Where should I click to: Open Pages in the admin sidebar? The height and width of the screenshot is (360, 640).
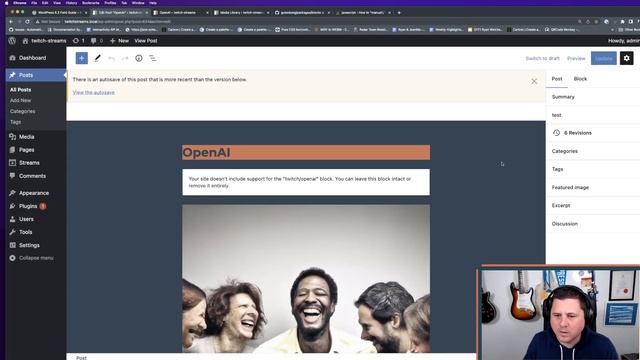[x=27, y=150]
